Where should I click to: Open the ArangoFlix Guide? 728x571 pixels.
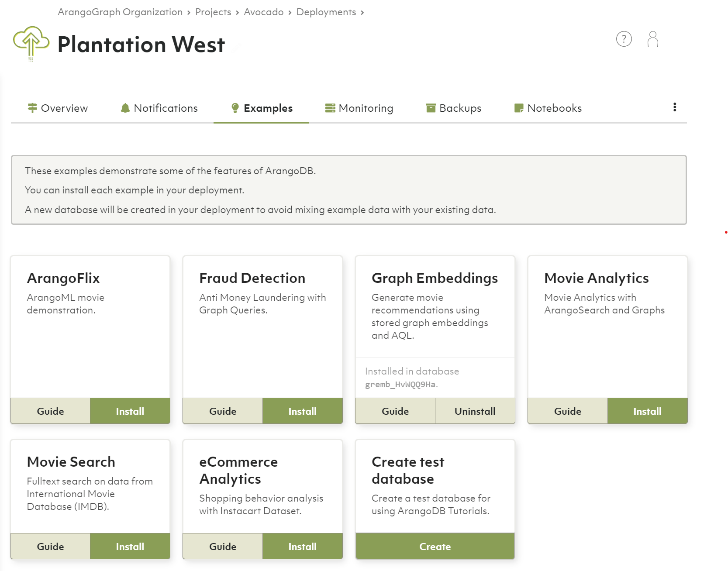coord(50,411)
